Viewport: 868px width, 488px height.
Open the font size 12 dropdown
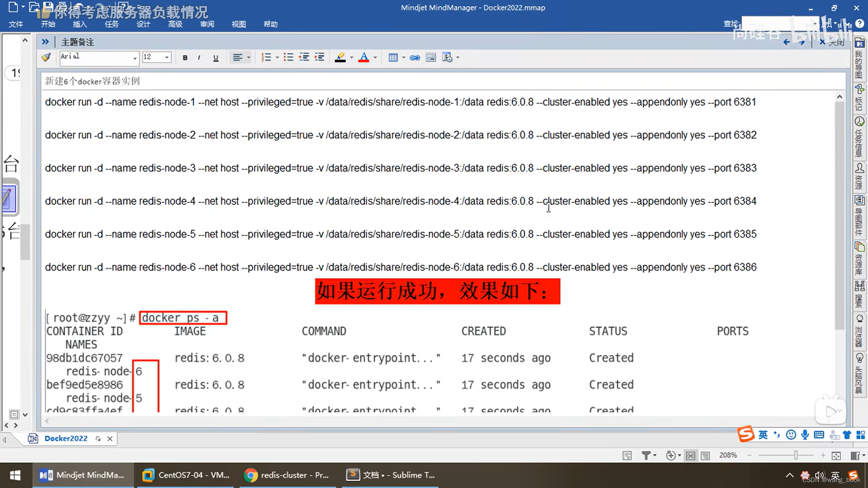click(x=167, y=57)
